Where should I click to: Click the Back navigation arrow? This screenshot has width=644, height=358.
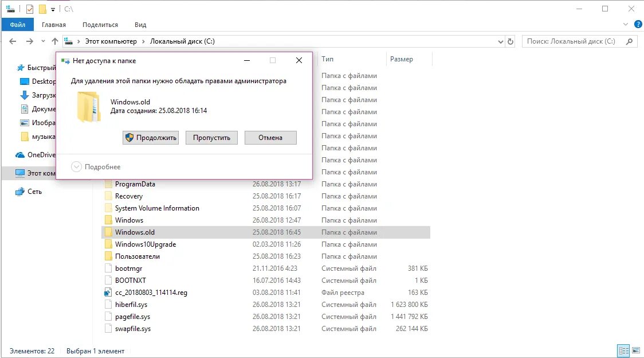click(x=13, y=41)
